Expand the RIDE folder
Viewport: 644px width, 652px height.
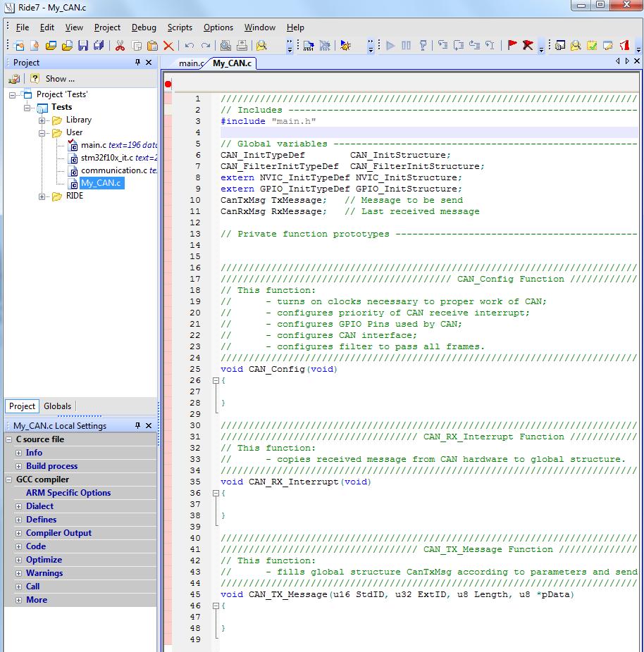(42, 196)
